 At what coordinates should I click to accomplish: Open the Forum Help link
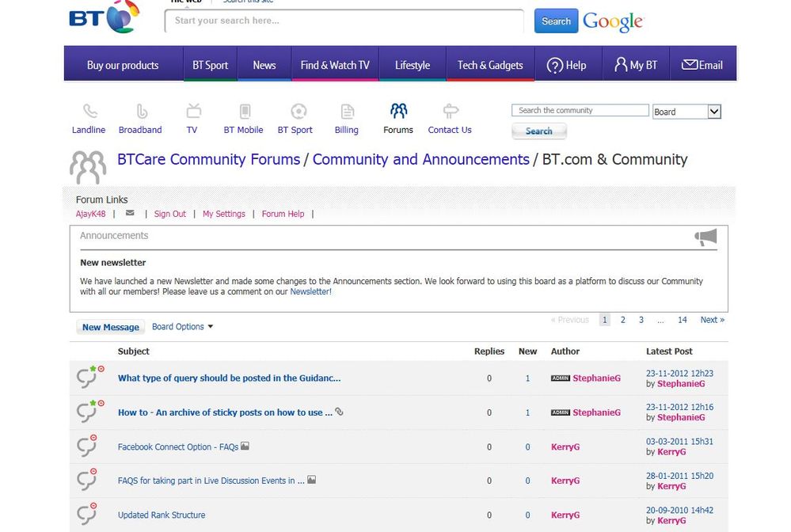point(283,214)
